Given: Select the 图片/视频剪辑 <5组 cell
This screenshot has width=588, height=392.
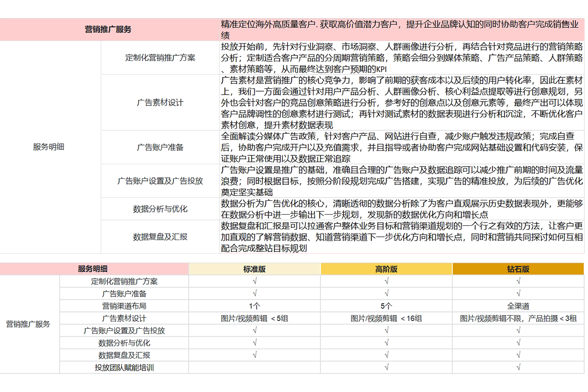Looking at the screenshot, I should tap(254, 318).
